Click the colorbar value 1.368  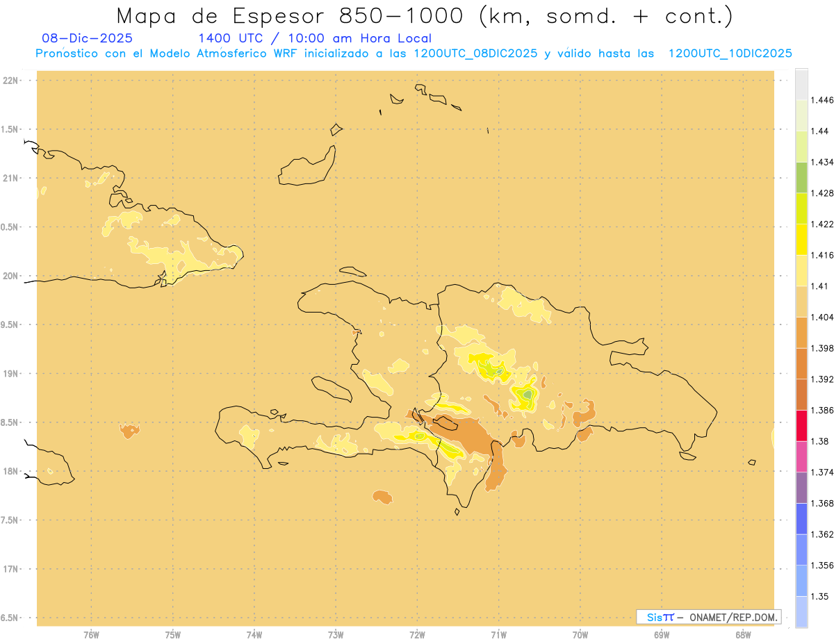pyautogui.click(x=822, y=503)
